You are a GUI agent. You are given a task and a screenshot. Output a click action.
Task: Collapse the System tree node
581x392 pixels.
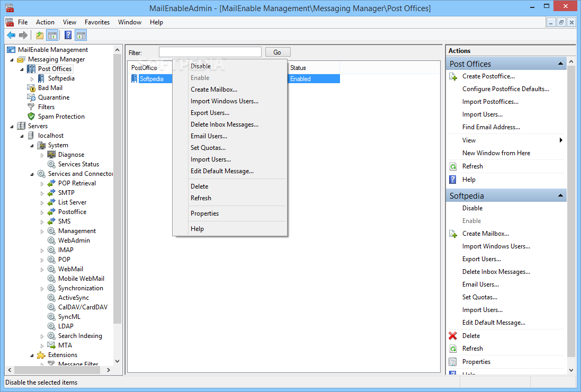[32, 146]
